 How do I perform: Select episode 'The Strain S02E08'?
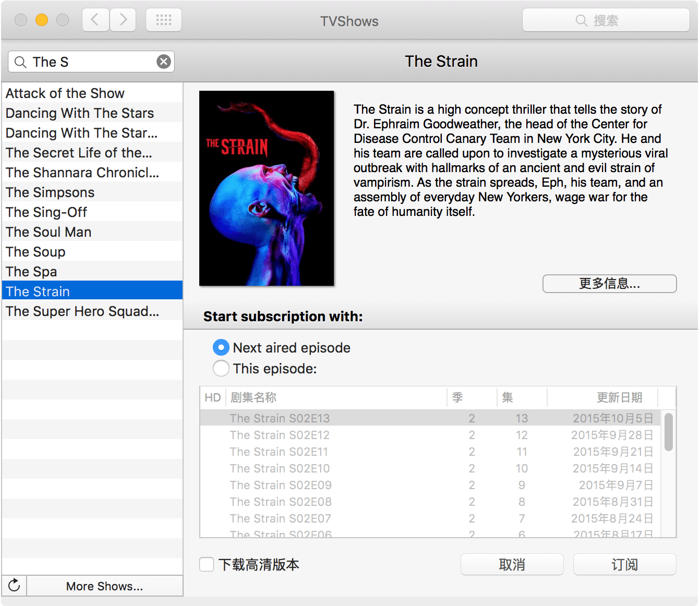tap(431, 502)
